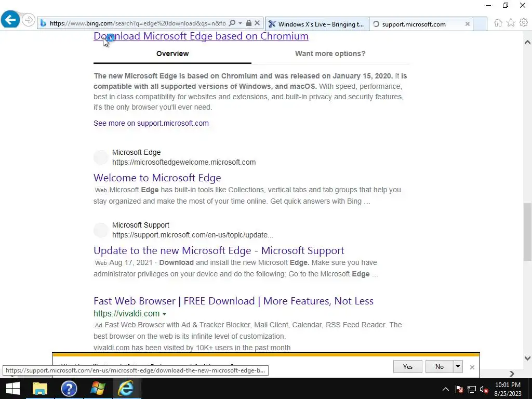Open Download Microsoft Edge based on Chromium link
Image resolution: width=532 pixels, height=399 pixels.
[201, 36]
